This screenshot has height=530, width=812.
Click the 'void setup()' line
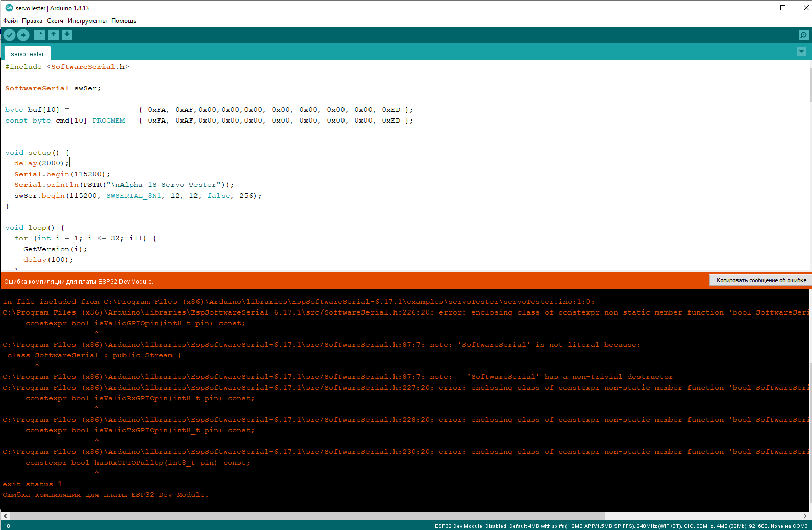tap(37, 153)
